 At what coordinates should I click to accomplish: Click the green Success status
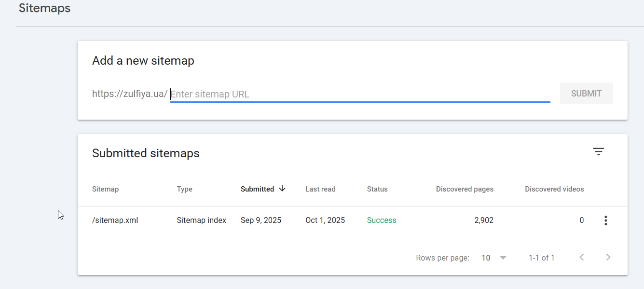click(x=382, y=220)
